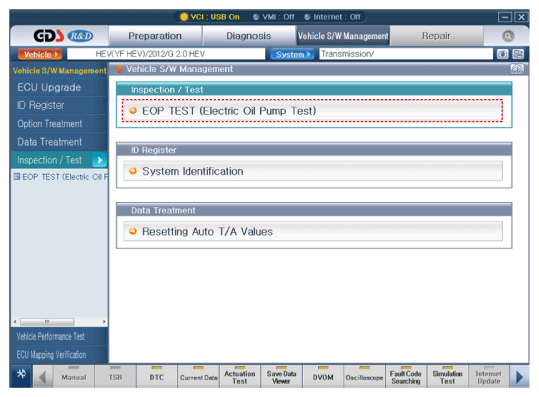Open Resetting Auto T/A Values
Screen dimensions: 539x397
click(313, 231)
